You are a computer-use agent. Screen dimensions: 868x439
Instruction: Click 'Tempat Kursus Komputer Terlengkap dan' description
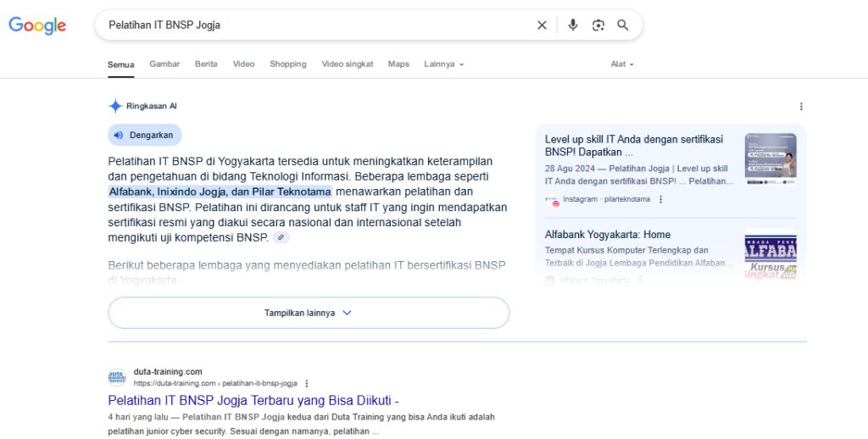point(626,250)
